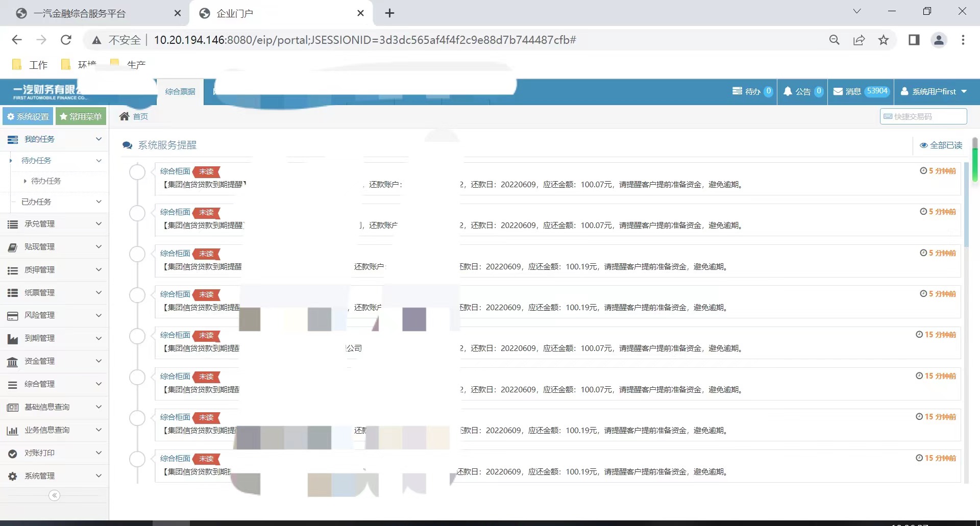
Task: Expand the 综合管理 chevron
Action: click(99, 384)
